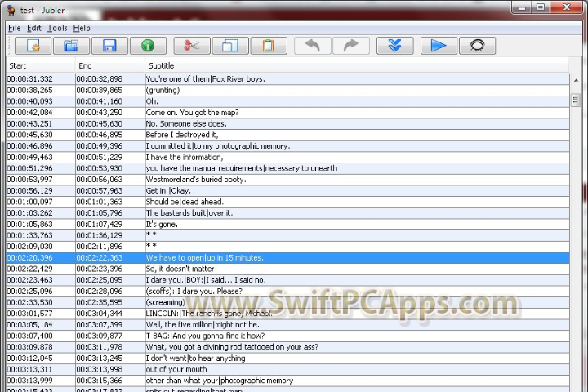Click the Jubler app icon in title bar

tap(11, 10)
